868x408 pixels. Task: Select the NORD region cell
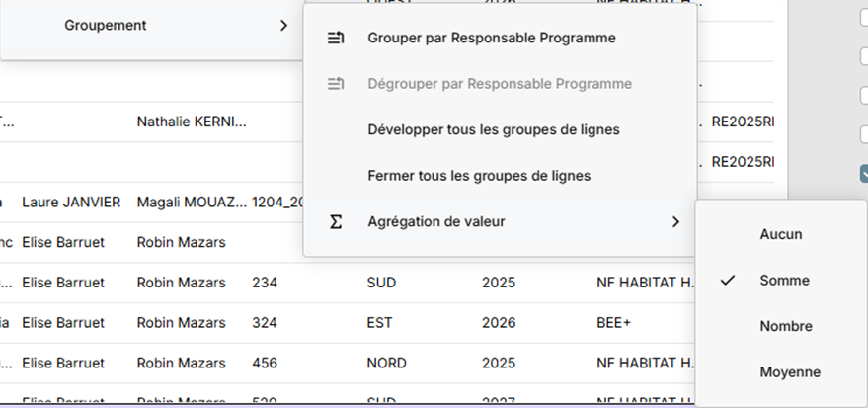386,364
